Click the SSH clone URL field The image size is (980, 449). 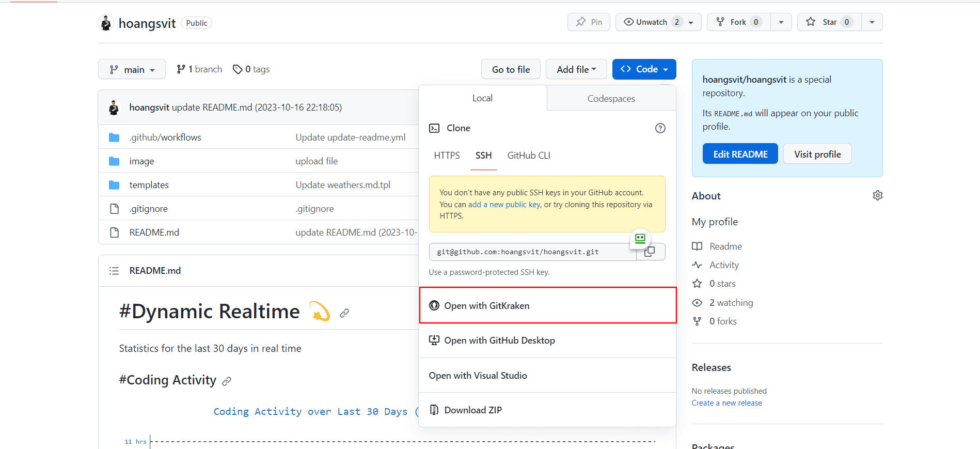click(532, 252)
